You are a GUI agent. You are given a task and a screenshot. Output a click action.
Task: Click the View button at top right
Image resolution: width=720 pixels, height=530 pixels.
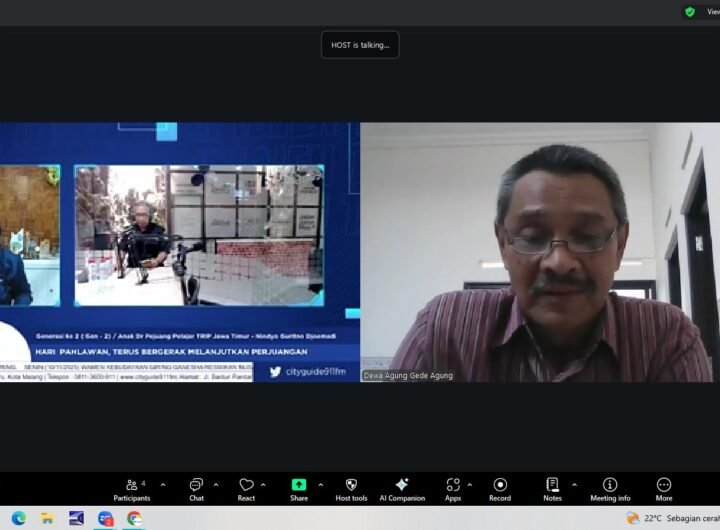[712, 12]
